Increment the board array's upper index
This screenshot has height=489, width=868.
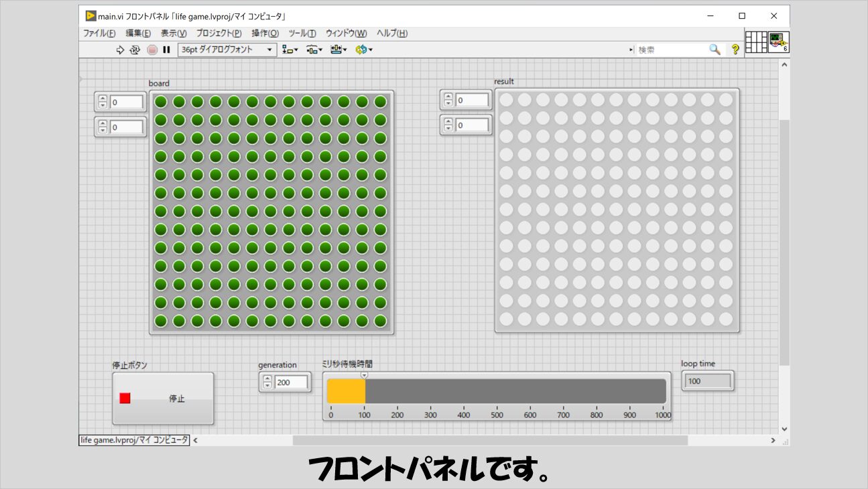pyautogui.click(x=103, y=98)
